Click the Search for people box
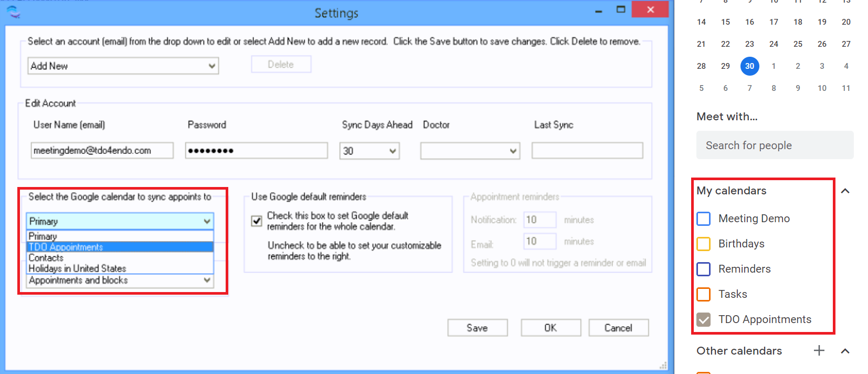 click(775, 146)
